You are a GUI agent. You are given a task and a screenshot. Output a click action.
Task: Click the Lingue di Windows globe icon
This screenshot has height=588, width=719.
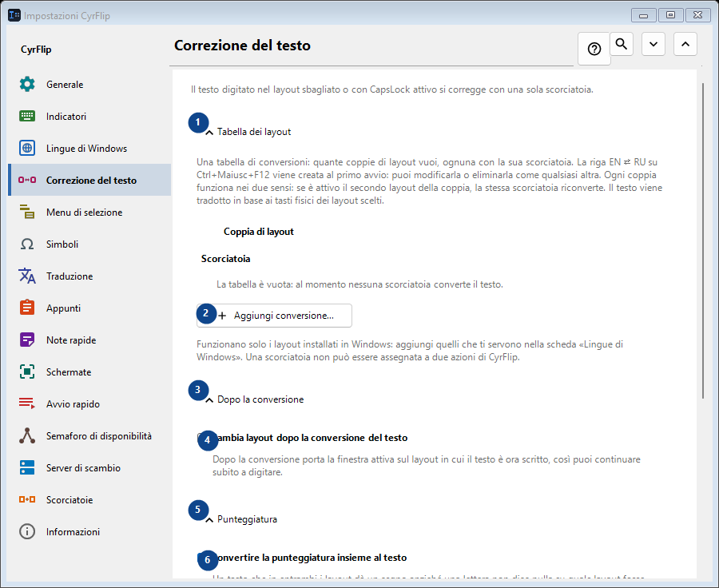pos(27,148)
